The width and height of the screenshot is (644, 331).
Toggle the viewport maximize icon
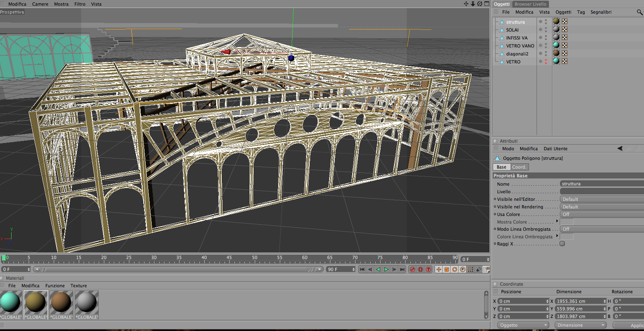486,4
